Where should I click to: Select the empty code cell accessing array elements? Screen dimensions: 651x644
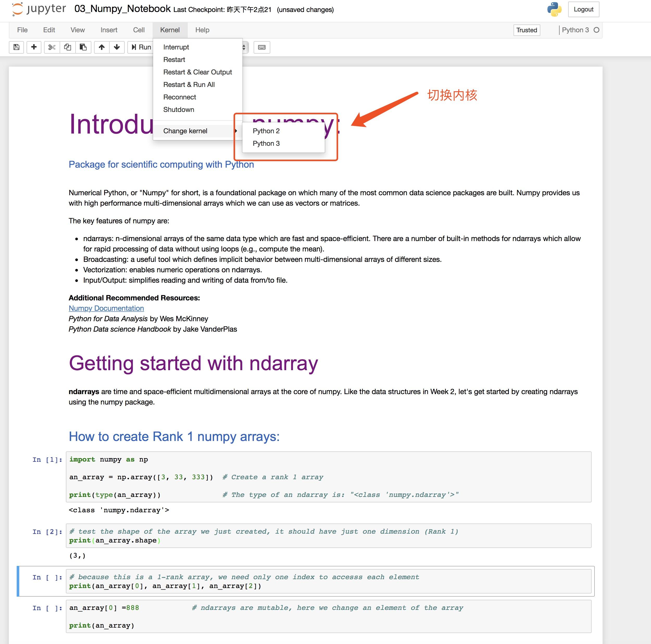tap(303, 581)
